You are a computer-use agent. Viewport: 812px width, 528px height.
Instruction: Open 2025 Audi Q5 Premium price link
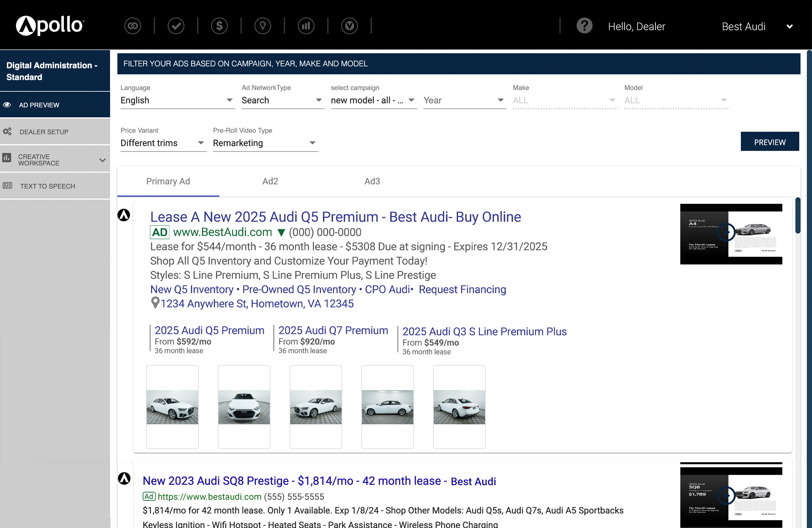coord(209,330)
